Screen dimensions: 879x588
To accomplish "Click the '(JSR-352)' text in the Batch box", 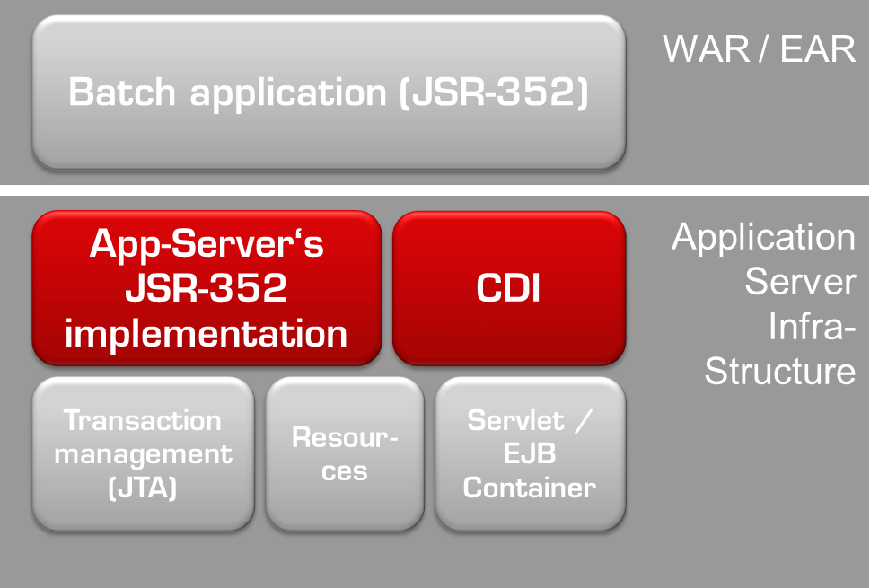I will 494,92.
